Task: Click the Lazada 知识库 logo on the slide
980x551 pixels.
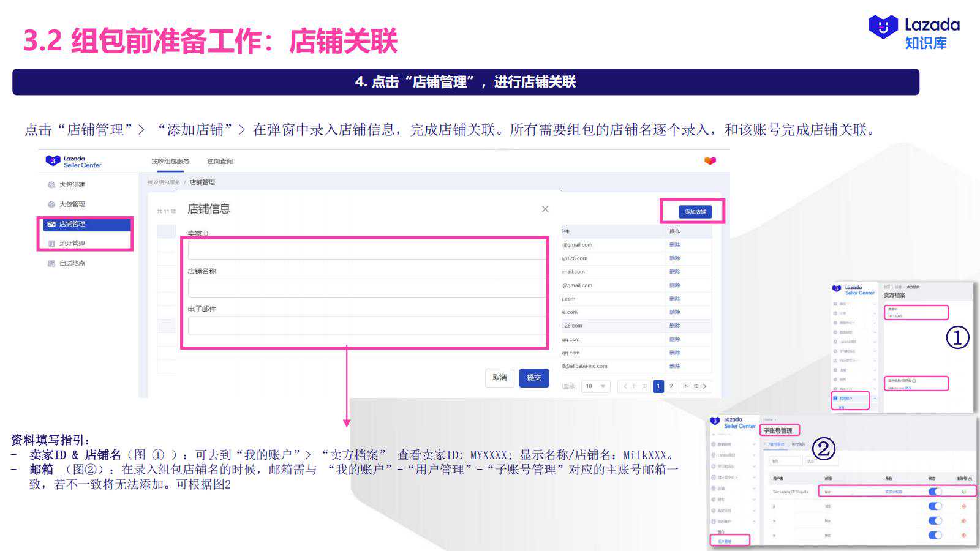Action: (914, 32)
